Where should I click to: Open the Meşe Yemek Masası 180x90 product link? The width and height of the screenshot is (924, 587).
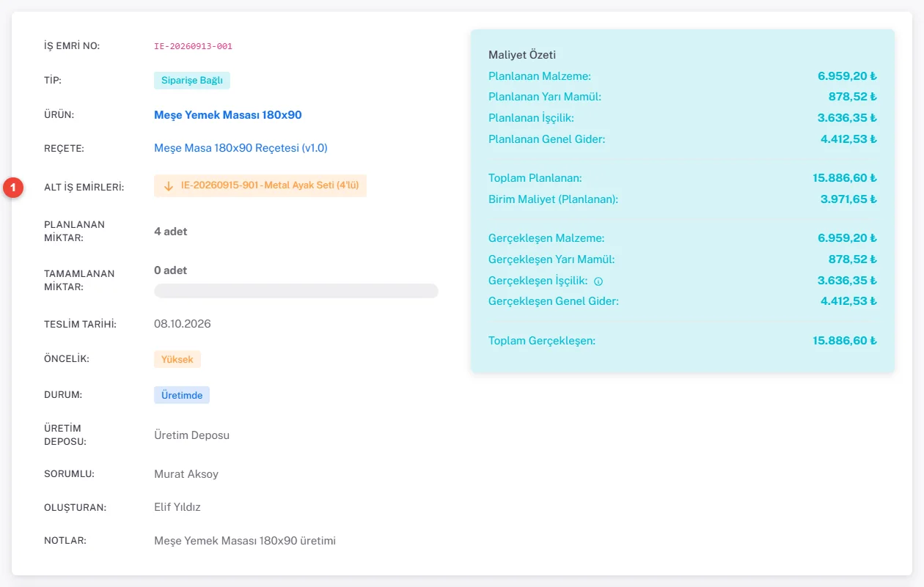(x=228, y=115)
